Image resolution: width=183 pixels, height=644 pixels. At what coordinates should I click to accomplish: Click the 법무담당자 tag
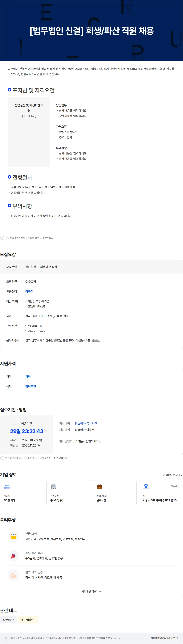[x=8, y=620]
